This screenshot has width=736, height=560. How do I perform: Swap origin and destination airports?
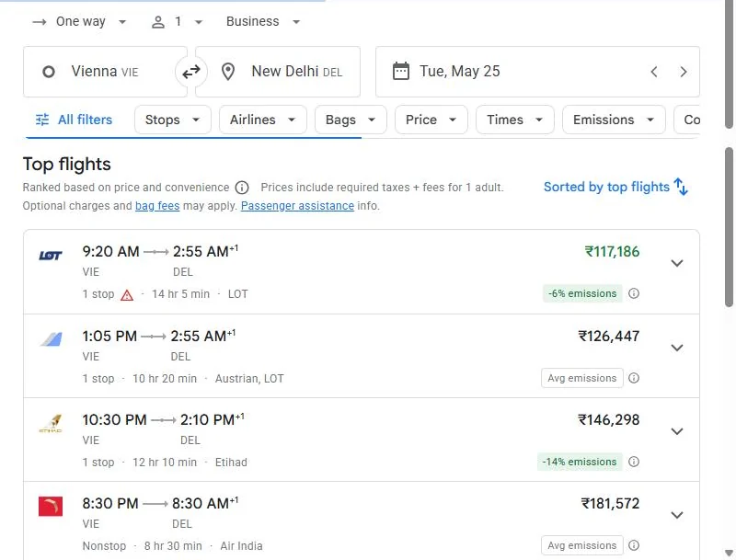tap(191, 72)
